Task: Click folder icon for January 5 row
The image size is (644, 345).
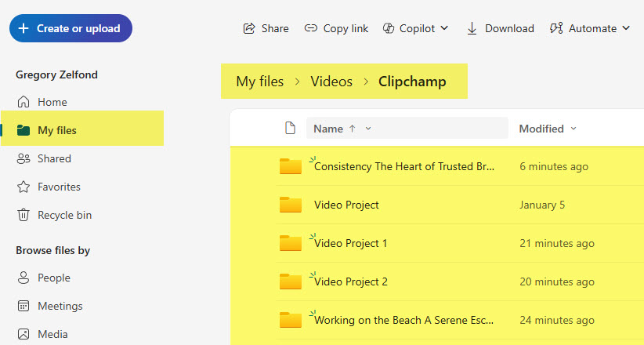Action: [x=291, y=205]
